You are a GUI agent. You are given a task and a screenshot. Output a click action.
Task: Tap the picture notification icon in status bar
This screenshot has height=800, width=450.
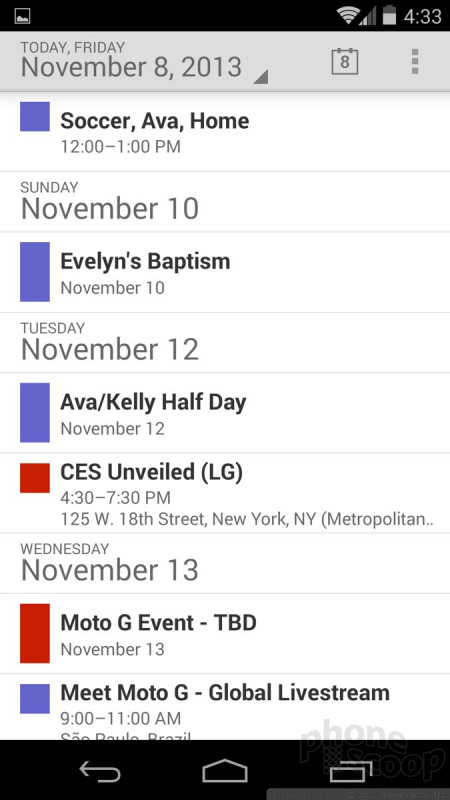[x=22, y=15]
